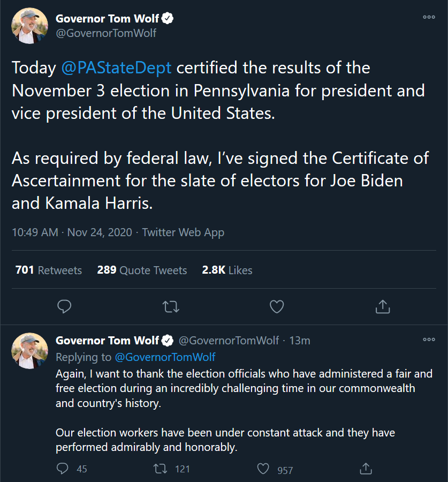This screenshot has height=482, width=448.
Task: Open the reply tweet's profile avatar
Action: click(x=29, y=351)
